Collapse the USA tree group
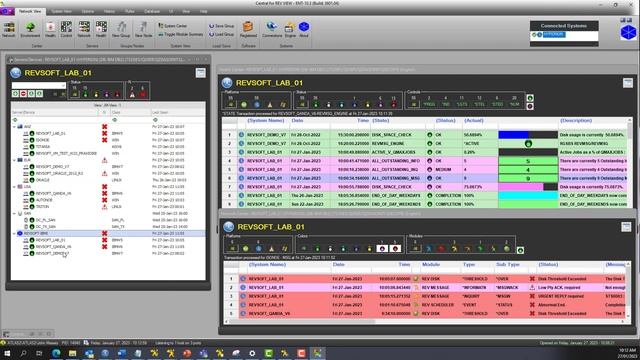 (14, 187)
